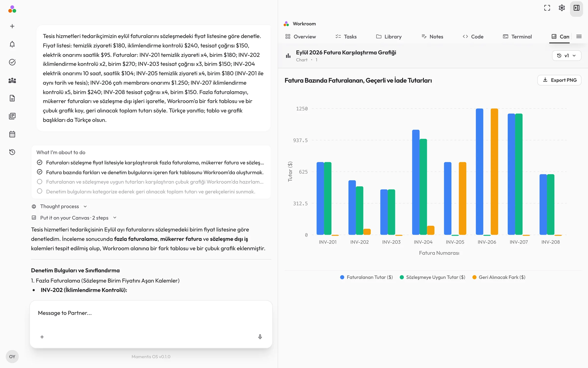This screenshot has width=588, height=368.
Task: Toggle 'Fatura bazında farkları' step check
Action: click(39, 172)
